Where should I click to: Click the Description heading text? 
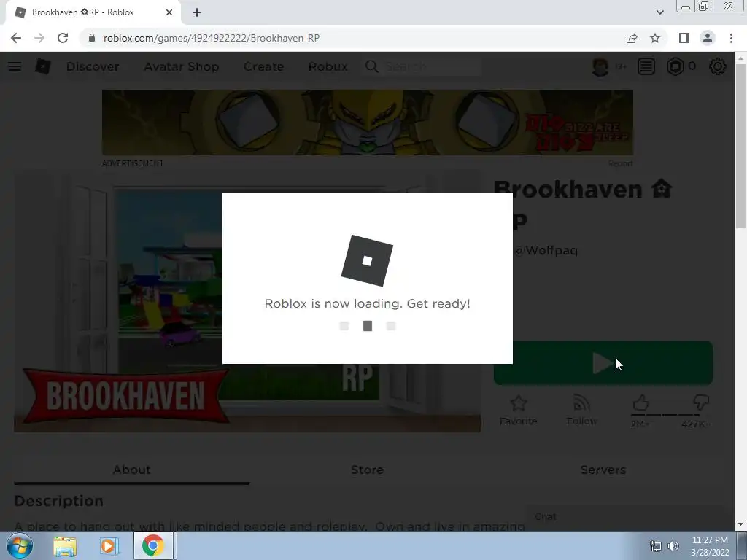(x=58, y=501)
